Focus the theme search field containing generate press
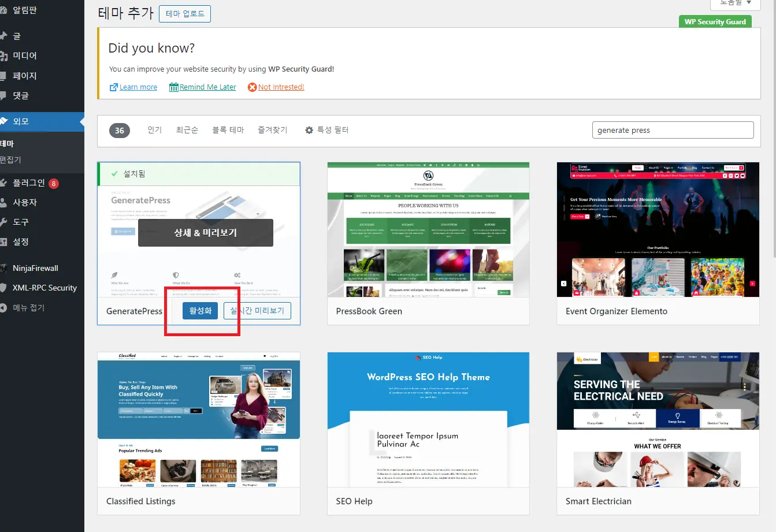 point(673,130)
